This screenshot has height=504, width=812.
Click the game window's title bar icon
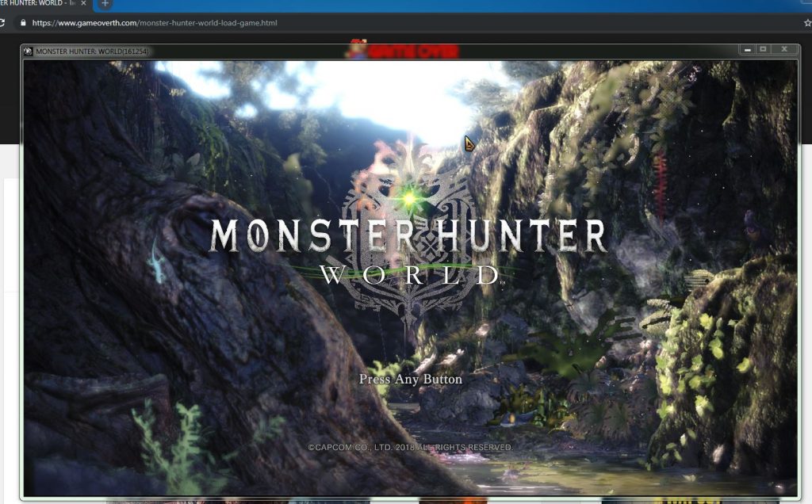tap(29, 52)
